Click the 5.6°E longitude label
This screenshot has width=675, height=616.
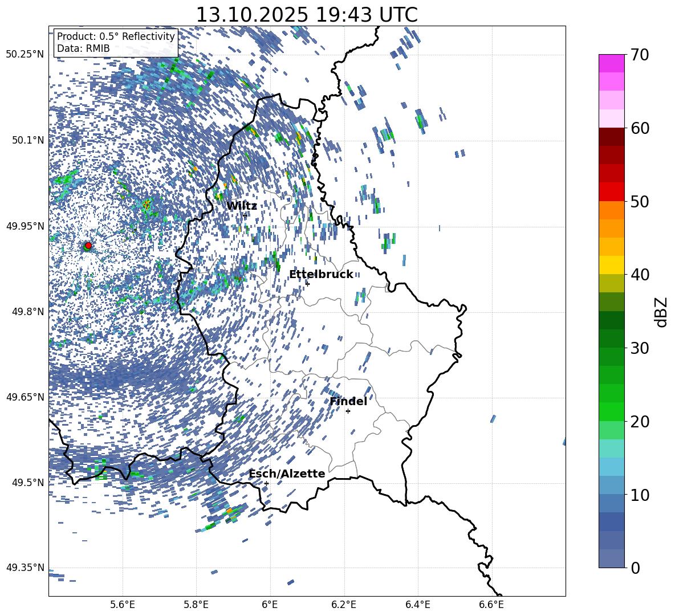click(x=123, y=605)
